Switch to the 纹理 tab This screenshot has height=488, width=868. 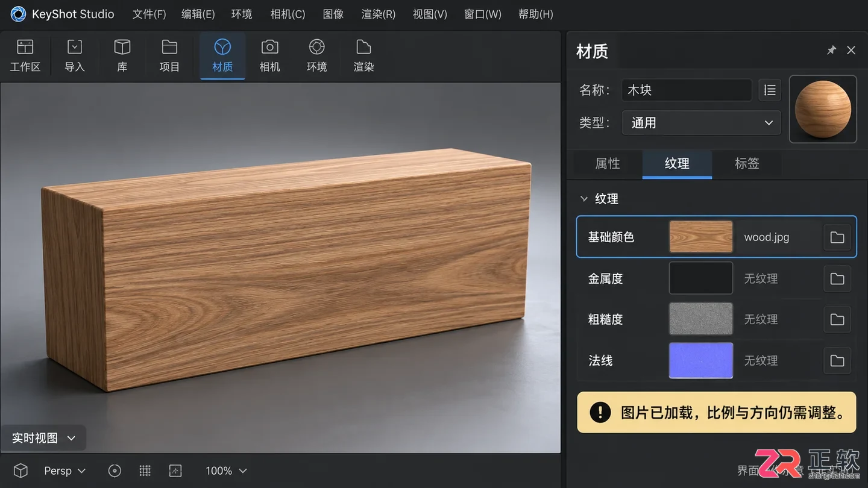point(677,164)
